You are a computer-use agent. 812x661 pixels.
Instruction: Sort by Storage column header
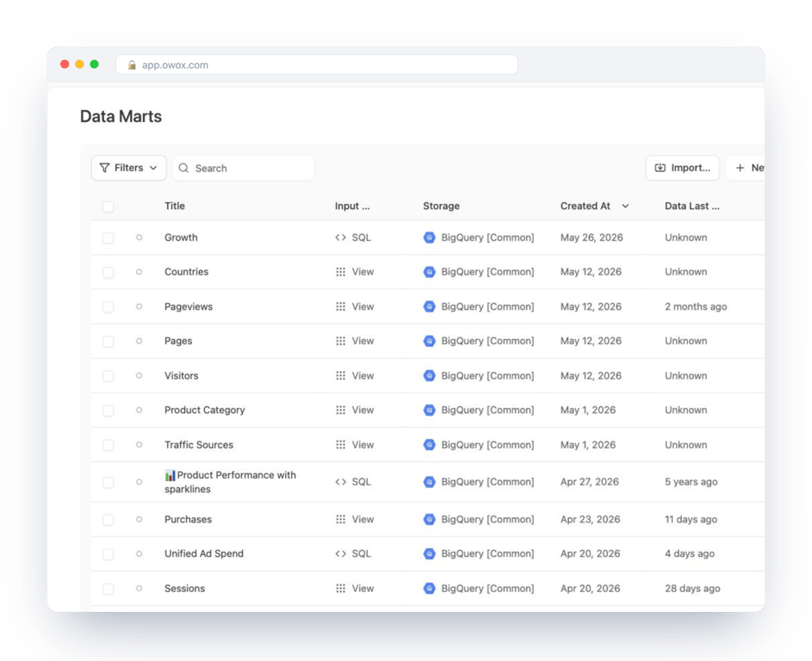441,206
